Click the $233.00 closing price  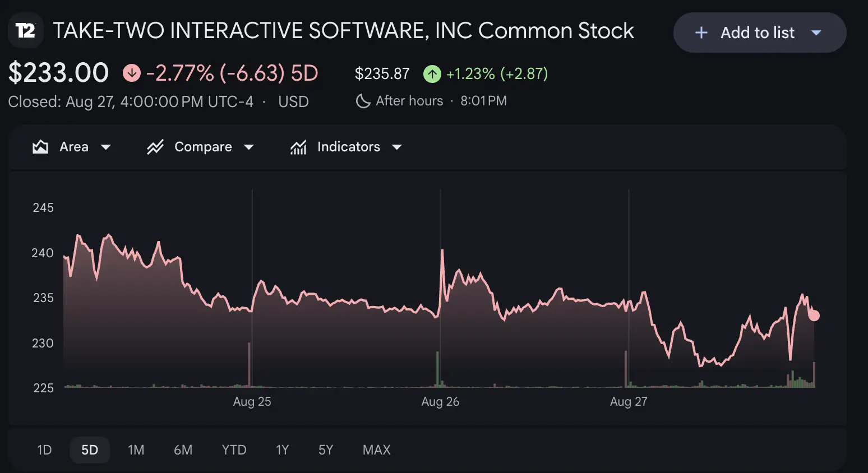point(58,73)
